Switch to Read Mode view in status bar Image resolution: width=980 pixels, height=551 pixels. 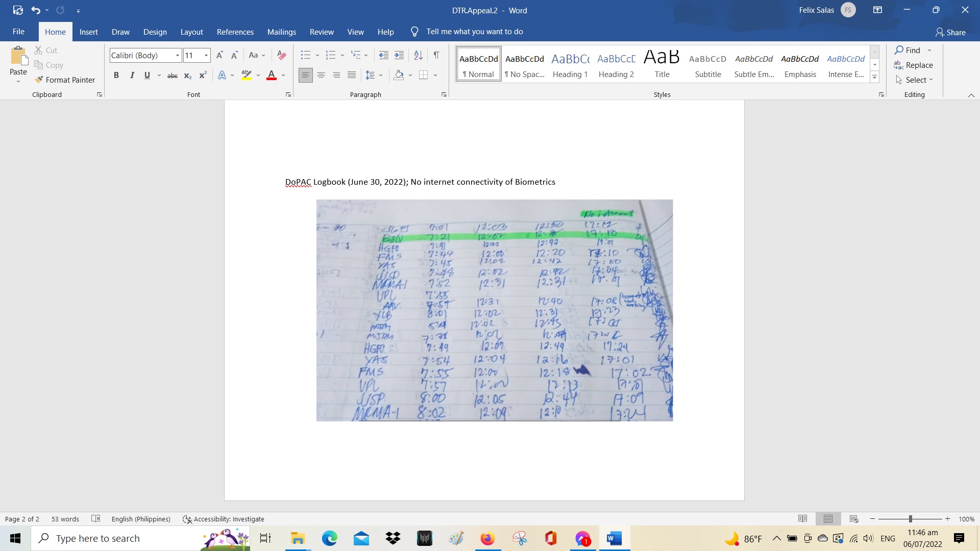point(802,519)
